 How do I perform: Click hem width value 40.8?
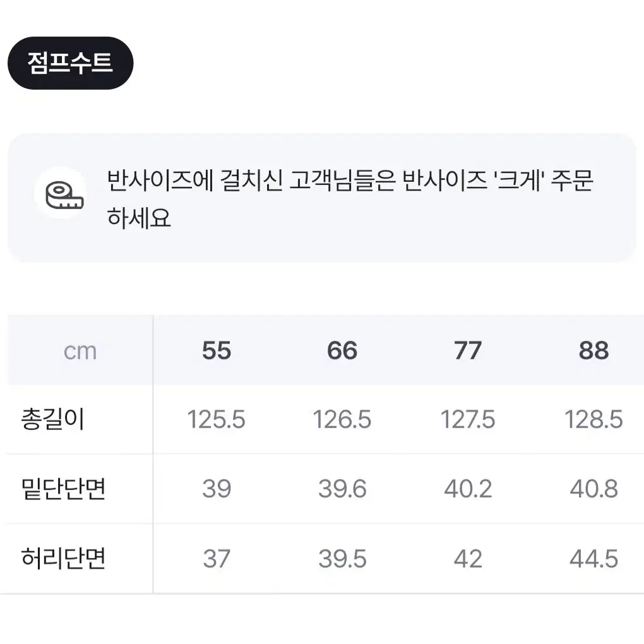(x=593, y=489)
